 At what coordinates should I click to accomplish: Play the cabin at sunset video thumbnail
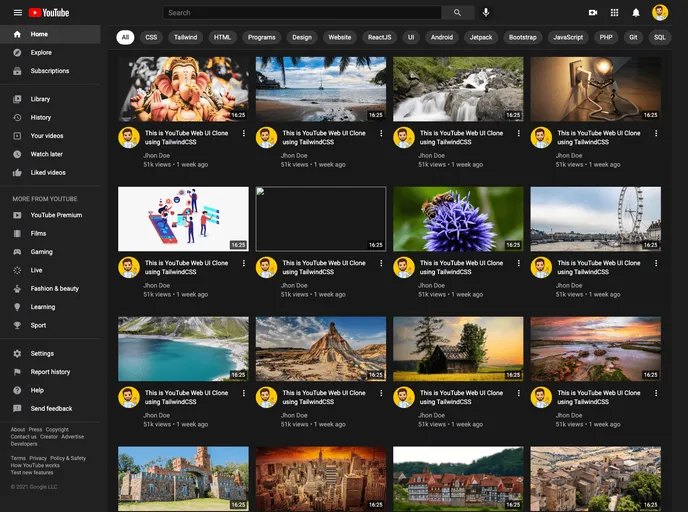458,349
